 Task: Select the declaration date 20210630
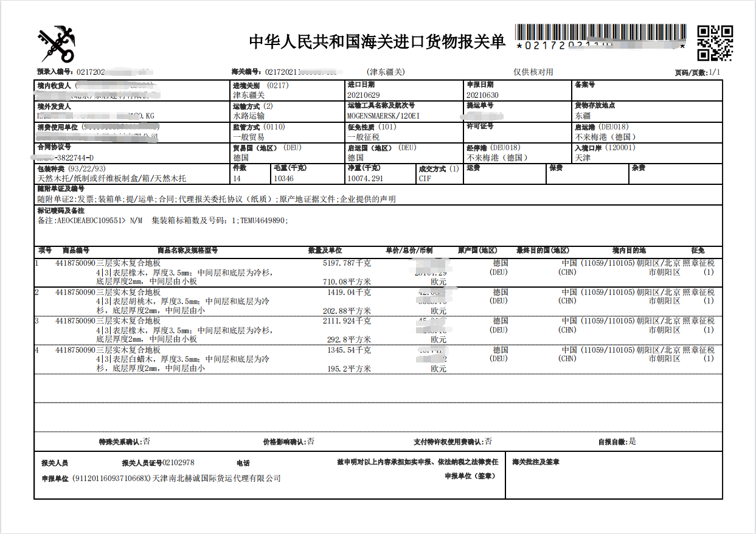click(x=482, y=95)
